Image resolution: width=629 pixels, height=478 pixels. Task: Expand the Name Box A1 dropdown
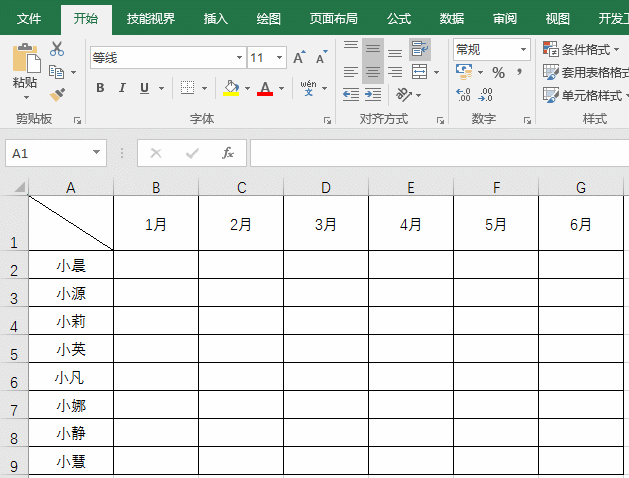coord(96,152)
